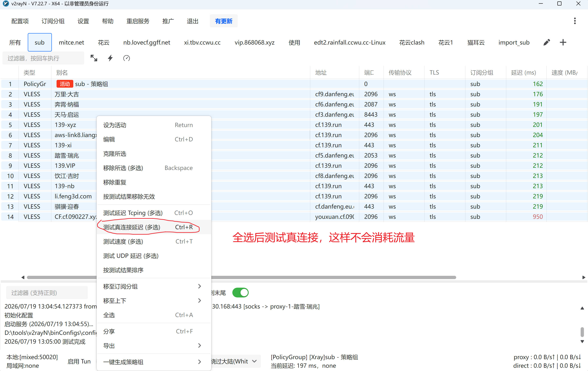The image size is (588, 371).
Task: Choose 克隆所选 in the context menu
Action: [x=154, y=154]
